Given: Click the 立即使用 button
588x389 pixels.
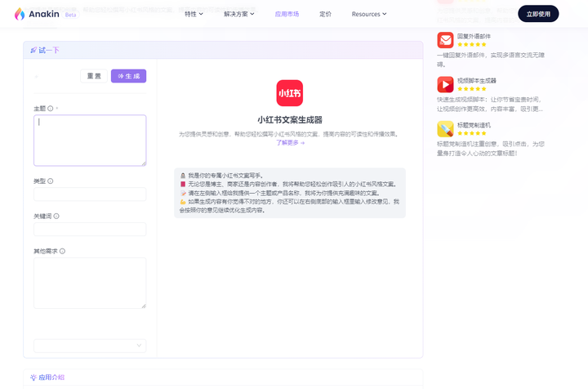Looking at the screenshot, I should click(x=538, y=14).
